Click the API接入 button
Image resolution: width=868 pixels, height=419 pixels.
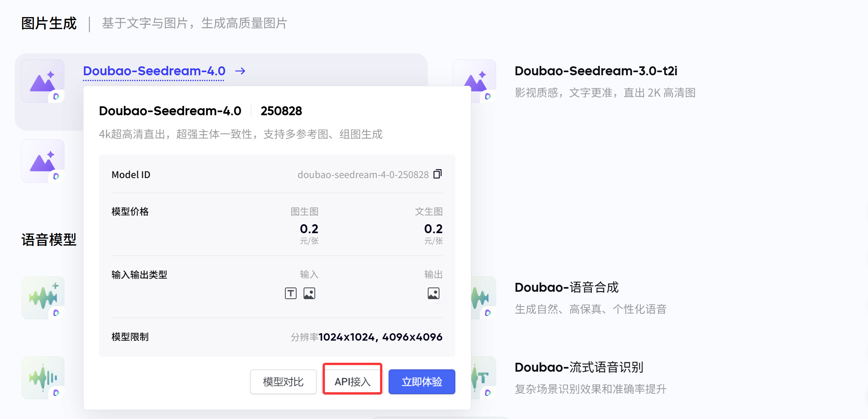pos(352,382)
